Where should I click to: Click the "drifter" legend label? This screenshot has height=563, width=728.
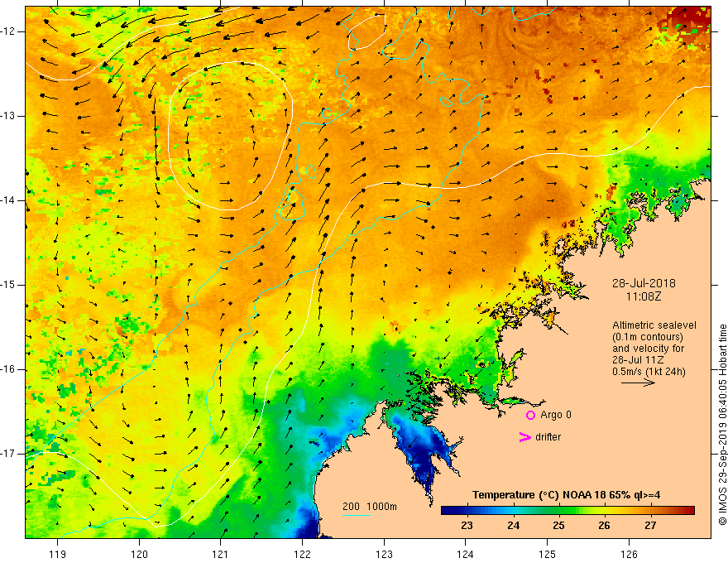click(548, 437)
